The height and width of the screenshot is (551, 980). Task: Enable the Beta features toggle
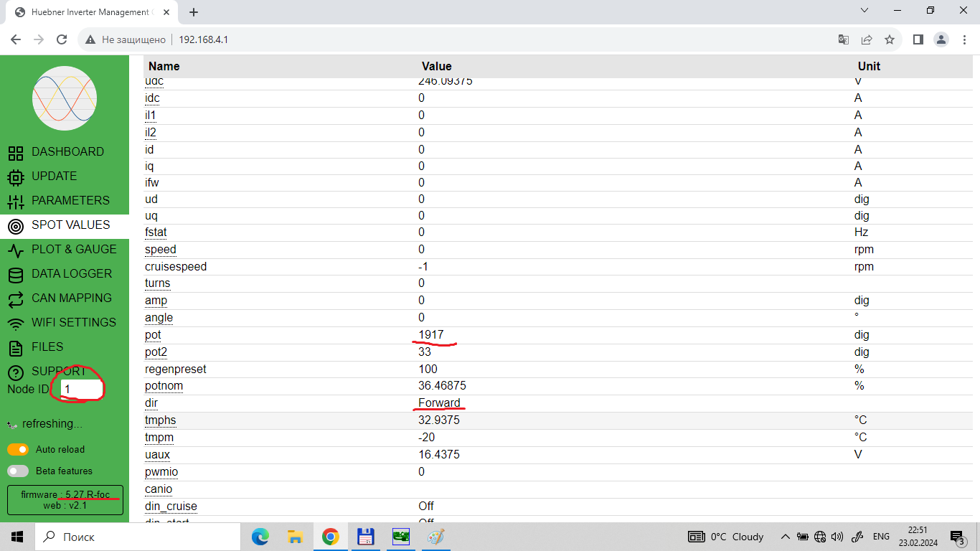(18, 471)
